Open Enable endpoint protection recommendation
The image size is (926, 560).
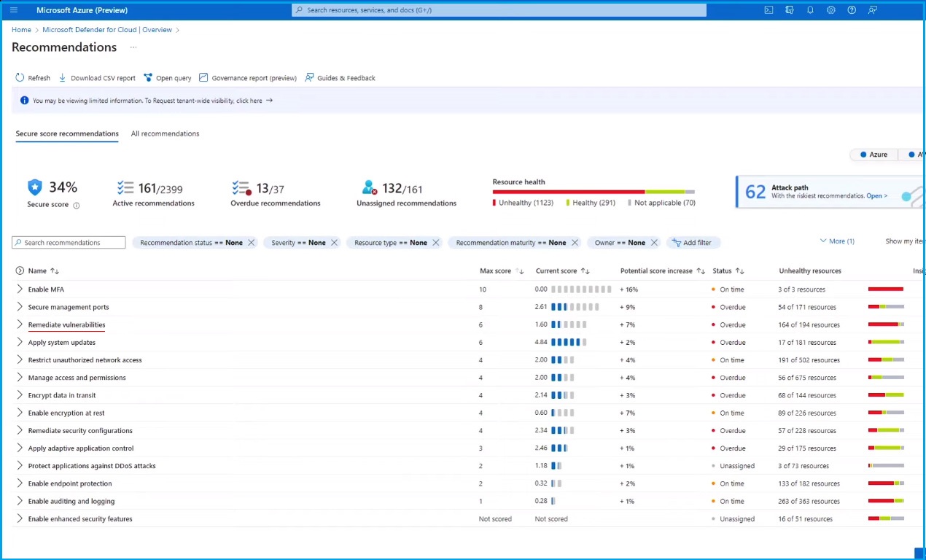(70, 483)
